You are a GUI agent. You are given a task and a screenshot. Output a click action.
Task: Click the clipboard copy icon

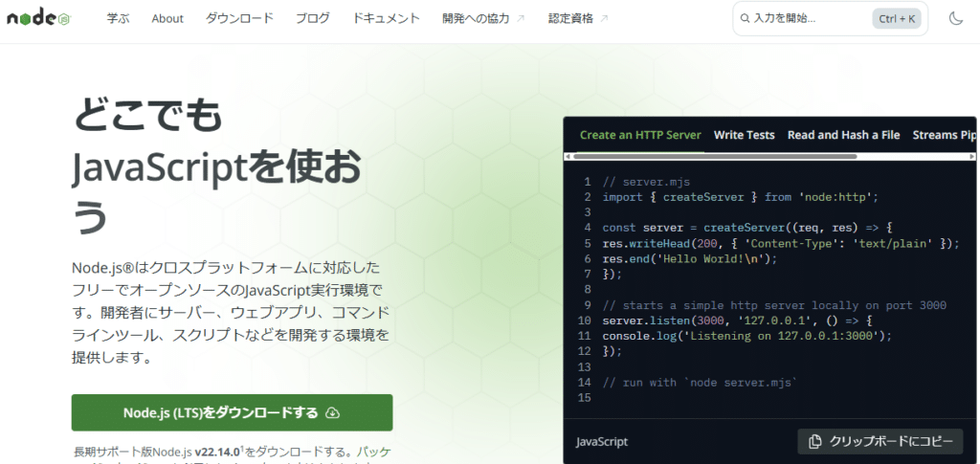[815, 442]
